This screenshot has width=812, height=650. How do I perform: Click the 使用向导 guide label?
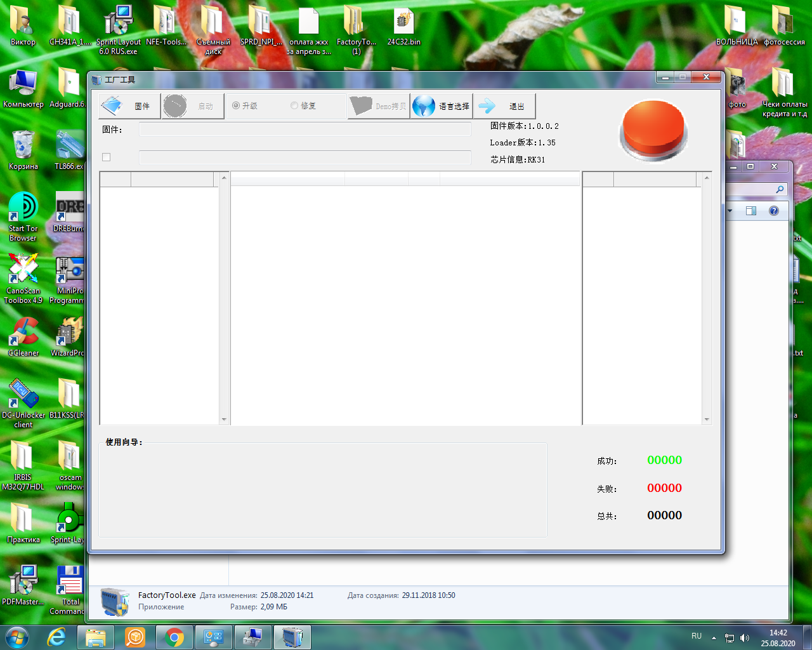[124, 442]
